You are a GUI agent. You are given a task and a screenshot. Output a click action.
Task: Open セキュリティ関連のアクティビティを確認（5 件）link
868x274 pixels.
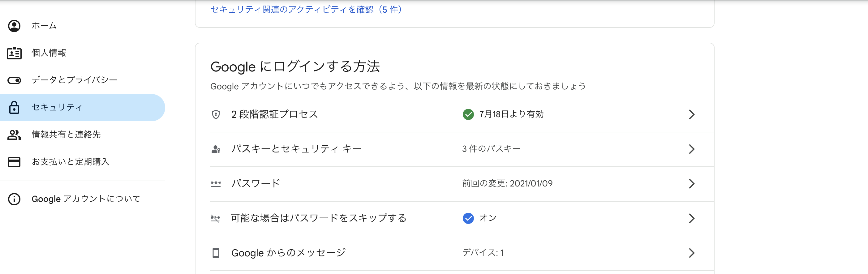point(306,10)
